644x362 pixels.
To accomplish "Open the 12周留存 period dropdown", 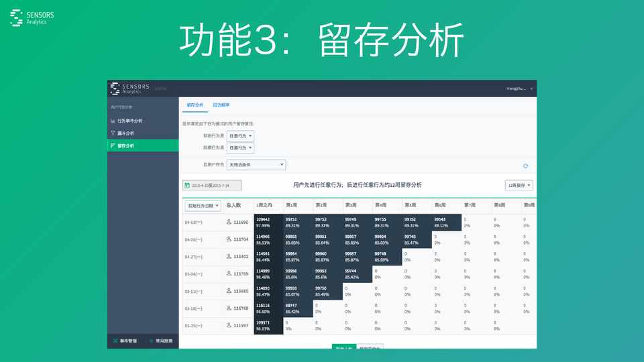I will (519, 185).
